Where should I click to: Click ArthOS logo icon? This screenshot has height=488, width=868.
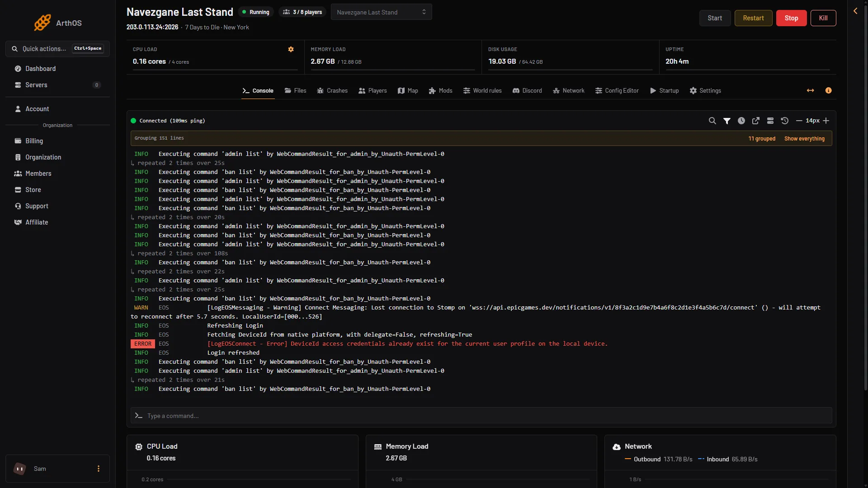[42, 23]
